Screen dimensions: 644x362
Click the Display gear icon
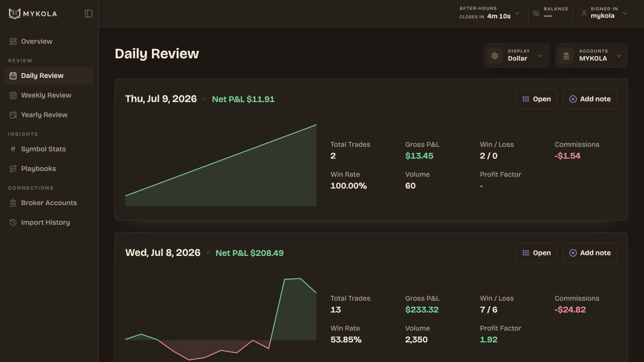(495, 56)
